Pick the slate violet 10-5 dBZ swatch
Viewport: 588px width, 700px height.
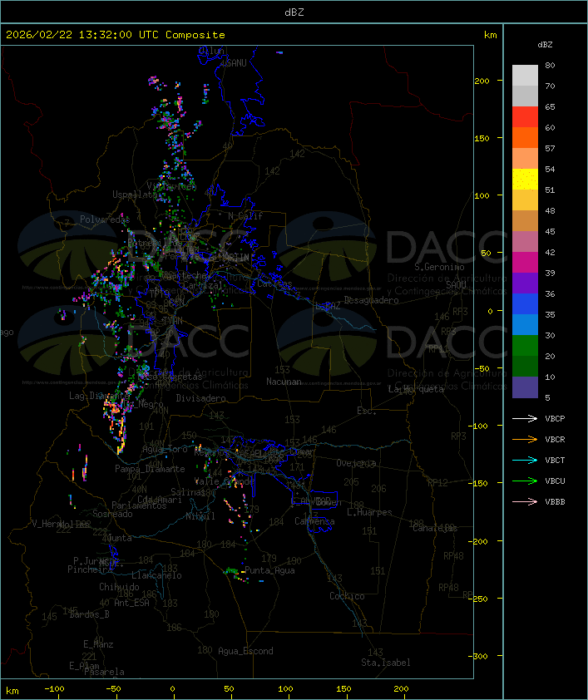525,387
